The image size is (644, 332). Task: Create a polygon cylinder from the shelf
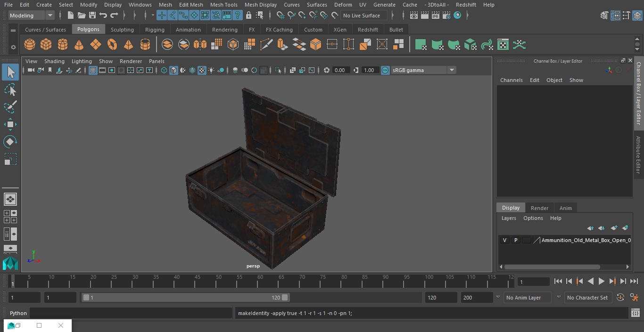coord(63,45)
